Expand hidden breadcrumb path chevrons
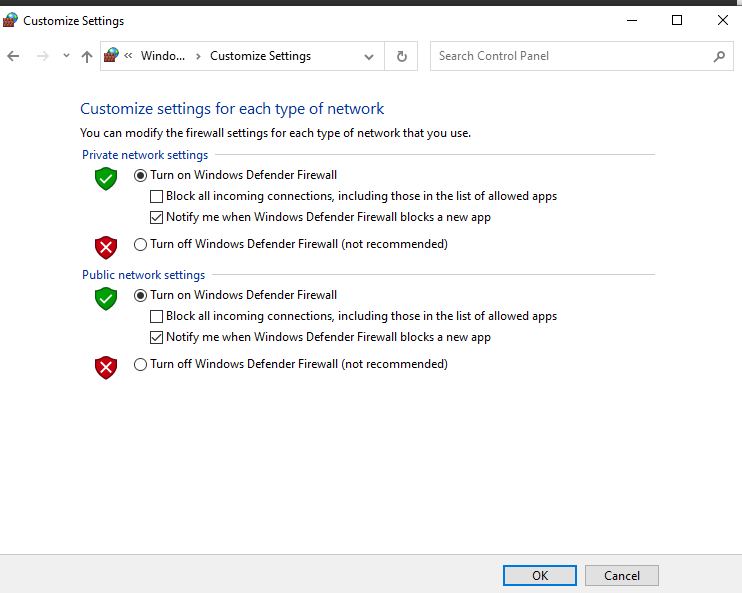The height and width of the screenshot is (593, 742). (128, 56)
